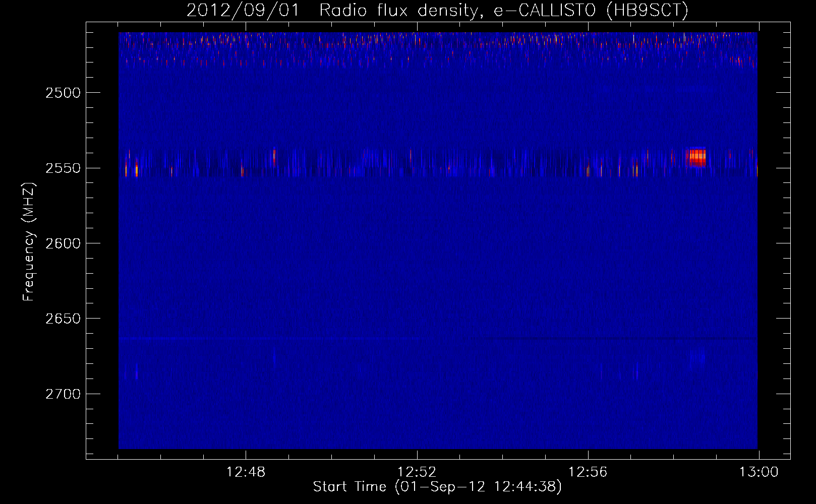Select the 2600 frequency axis label
The height and width of the screenshot is (504, 816).
click(x=63, y=243)
